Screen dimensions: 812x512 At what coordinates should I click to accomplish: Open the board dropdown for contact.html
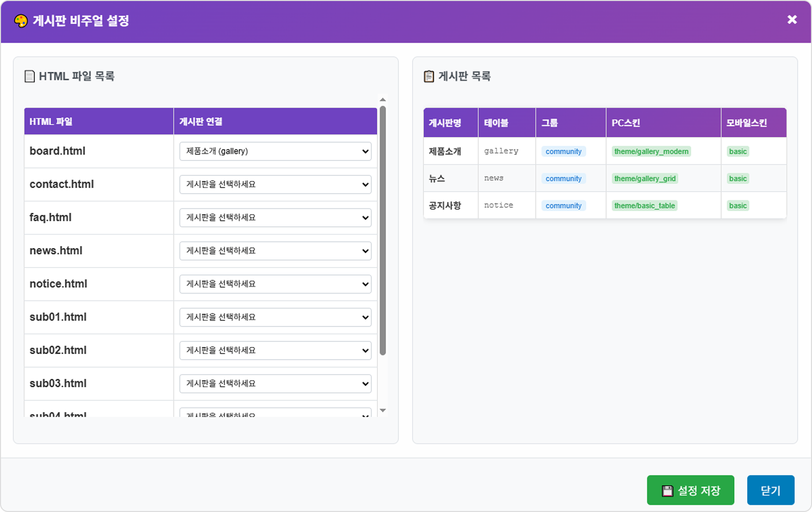(275, 185)
